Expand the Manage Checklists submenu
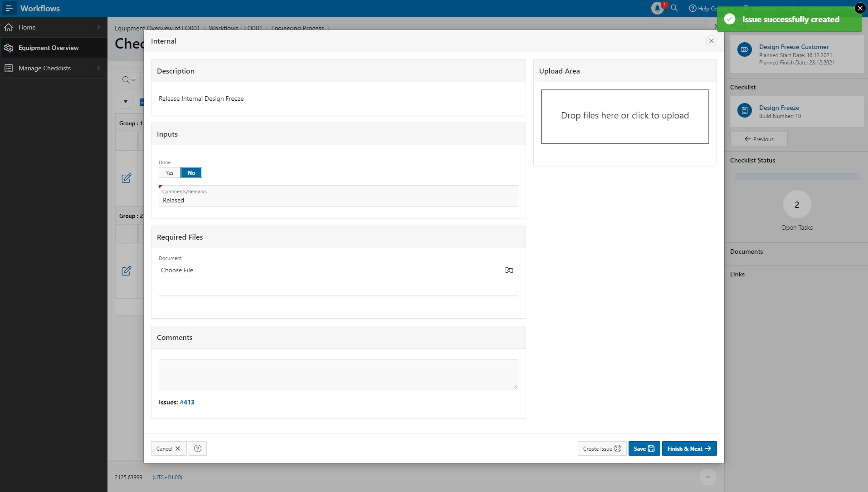868x492 pixels. click(x=98, y=68)
